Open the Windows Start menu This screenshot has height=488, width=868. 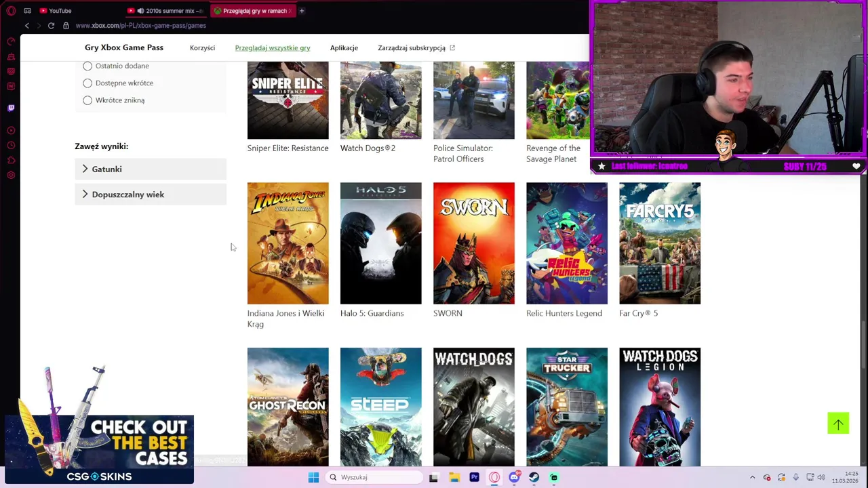[313, 477]
